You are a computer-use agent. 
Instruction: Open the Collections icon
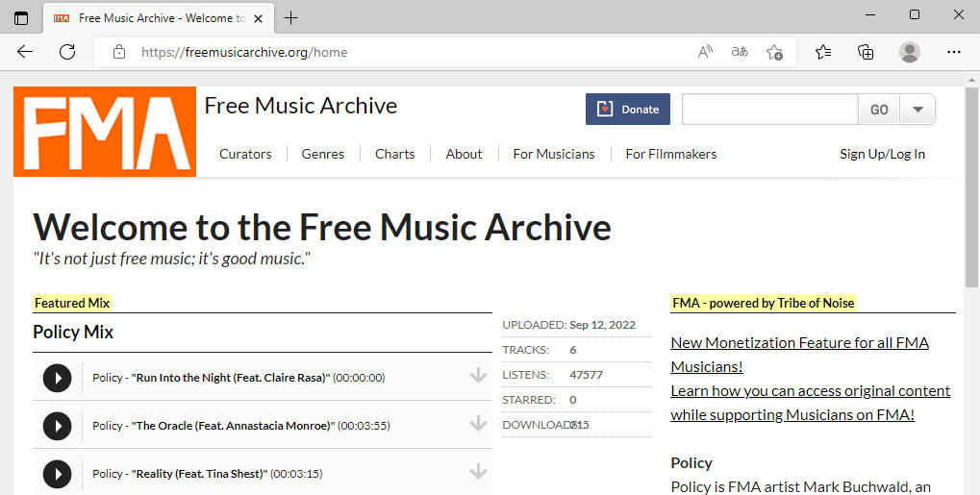(x=866, y=52)
